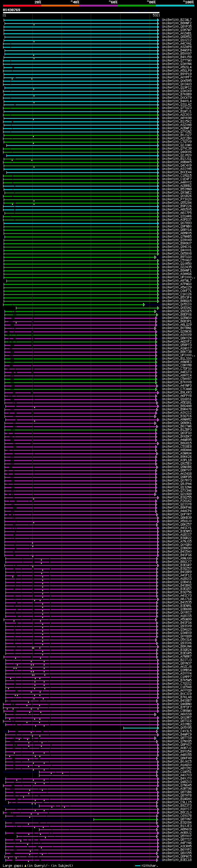Open hit UniRef100_Q8YP35
Image resolution: width=197 pixels, height=868 pixels.
(177, 26)
